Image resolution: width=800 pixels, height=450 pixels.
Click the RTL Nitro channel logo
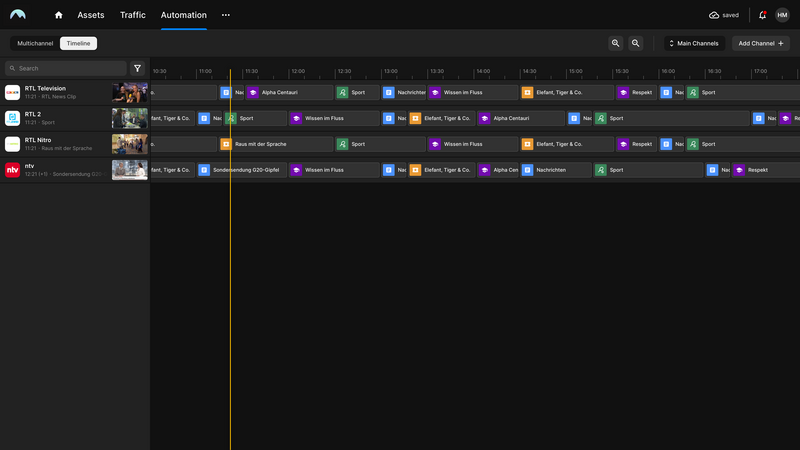(x=12, y=144)
